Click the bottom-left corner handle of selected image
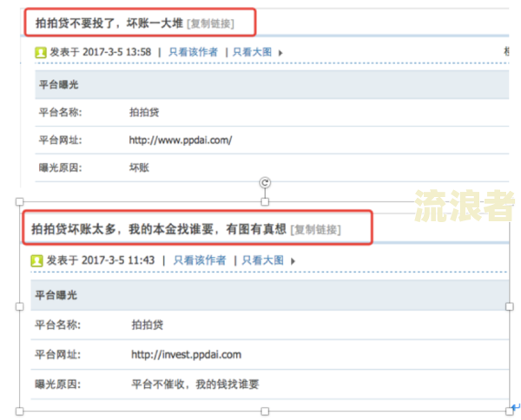521x420 pixels. (x=20, y=411)
